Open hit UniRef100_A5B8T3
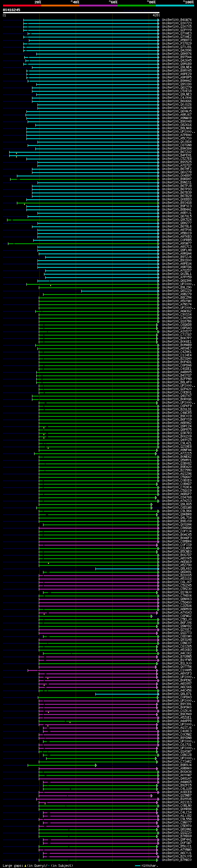197x868 pixels. click(177, 40)
